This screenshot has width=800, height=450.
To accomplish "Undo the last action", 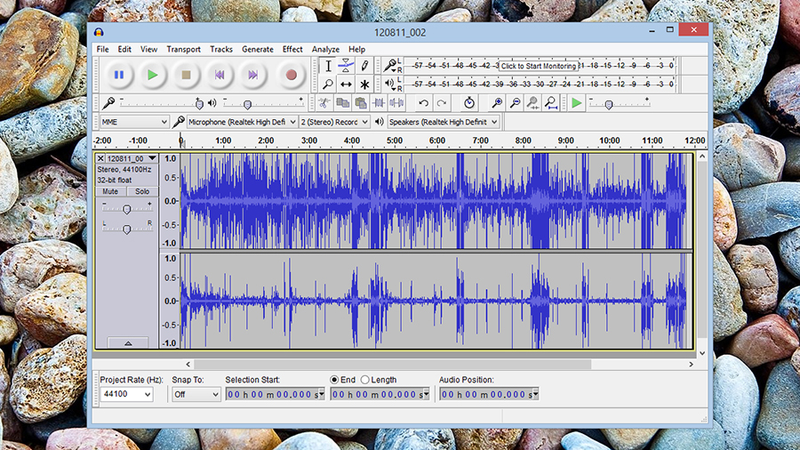I will (423, 103).
